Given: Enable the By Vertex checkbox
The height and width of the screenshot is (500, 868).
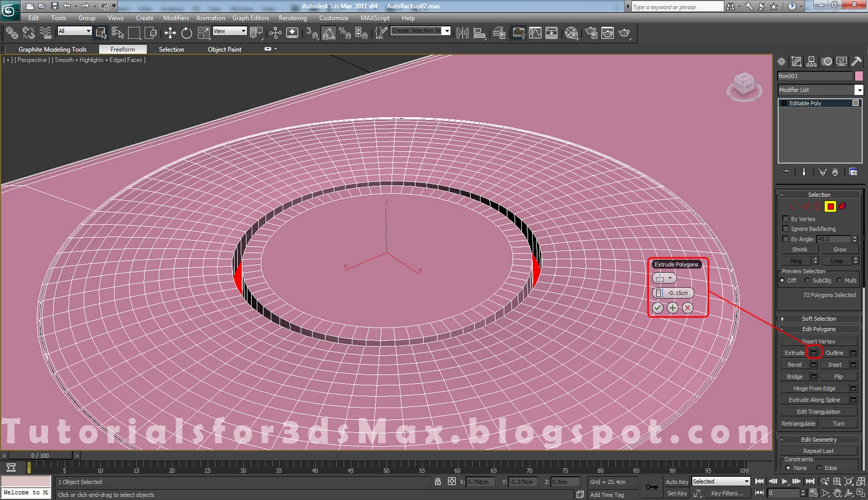Looking at the screenshot, I should 785,219.
